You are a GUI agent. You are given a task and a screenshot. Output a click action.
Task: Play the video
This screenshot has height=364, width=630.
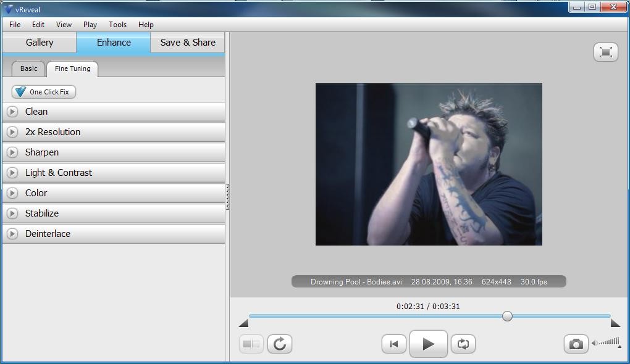[x=428, y=344]
